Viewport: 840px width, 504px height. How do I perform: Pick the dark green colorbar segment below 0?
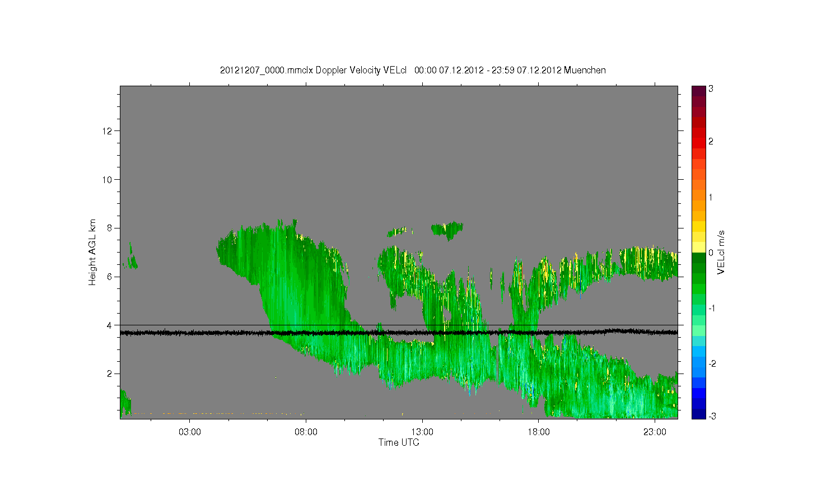pyautogui.click(x=698, y=258)
